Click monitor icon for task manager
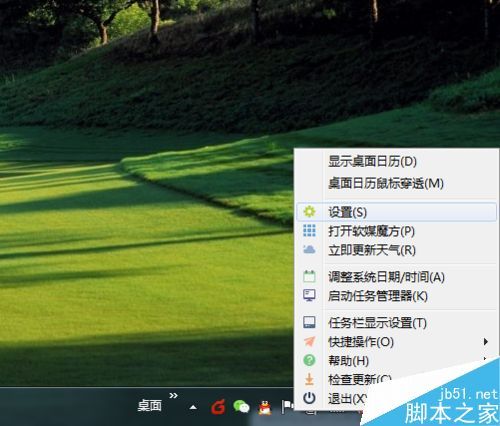The height and width of the screenshot is (426, 500). (x=309, y=295)
